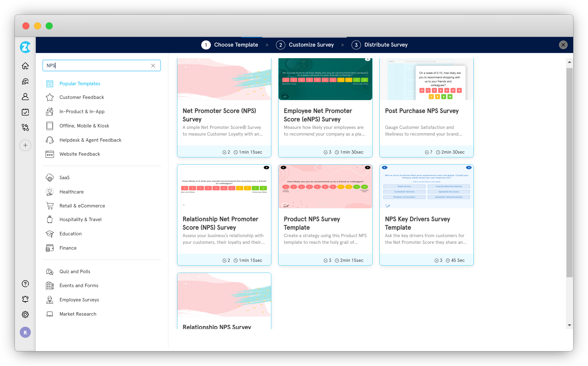This screenshot has width=588, height=366.
Task: Go to Distribute Survey step
Action: 386,45
